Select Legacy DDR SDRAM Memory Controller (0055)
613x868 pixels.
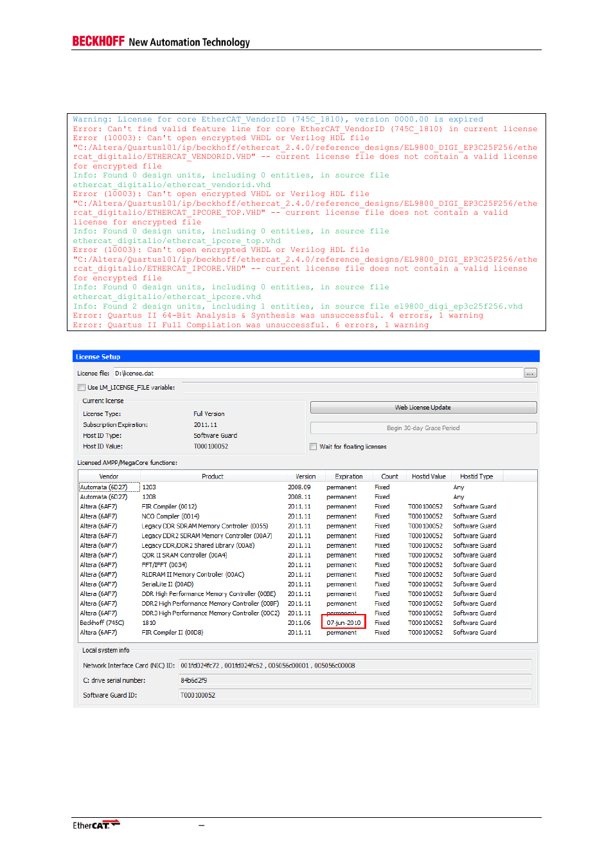click(x=307, y=526)
